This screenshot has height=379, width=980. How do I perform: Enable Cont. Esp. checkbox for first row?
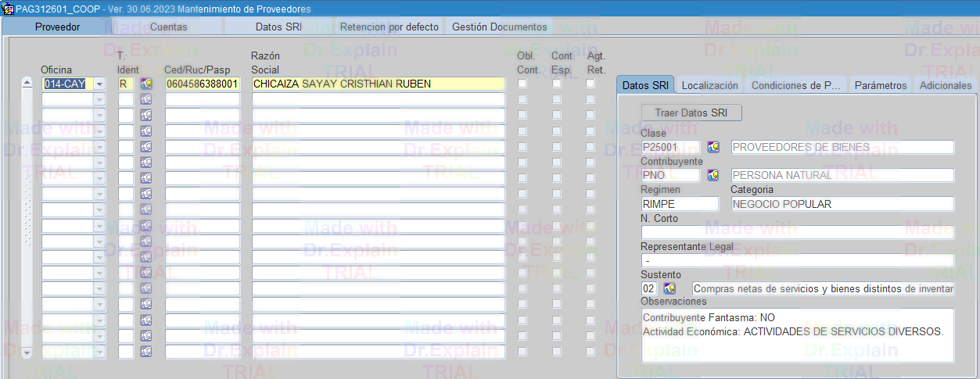pyautogui.click(x=556, y=84)
